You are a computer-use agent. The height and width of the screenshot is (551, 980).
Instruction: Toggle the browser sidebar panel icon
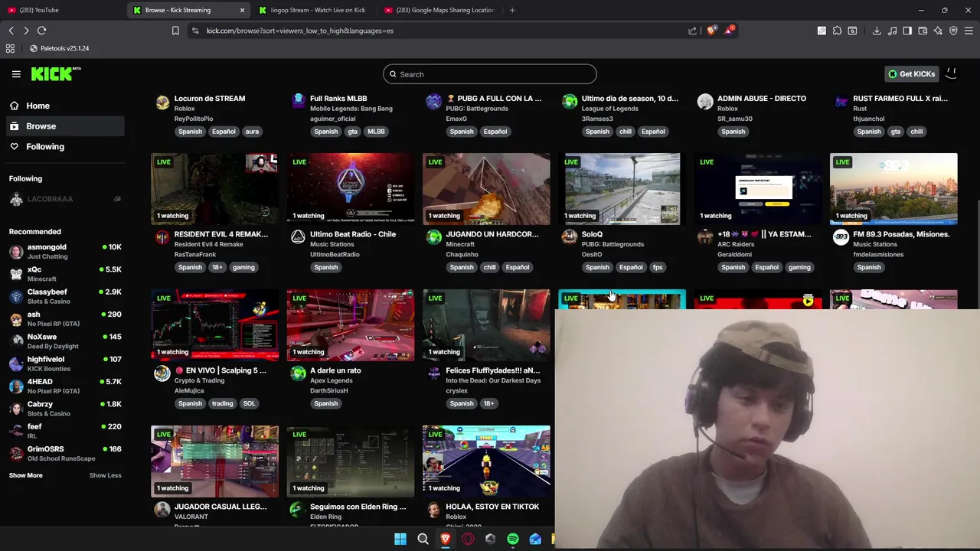tap(907, 31)
